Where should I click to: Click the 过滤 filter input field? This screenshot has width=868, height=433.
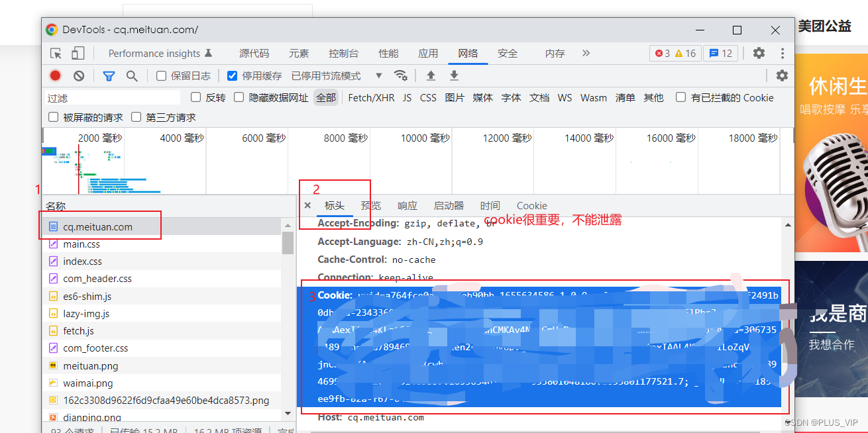click(113, 97)
